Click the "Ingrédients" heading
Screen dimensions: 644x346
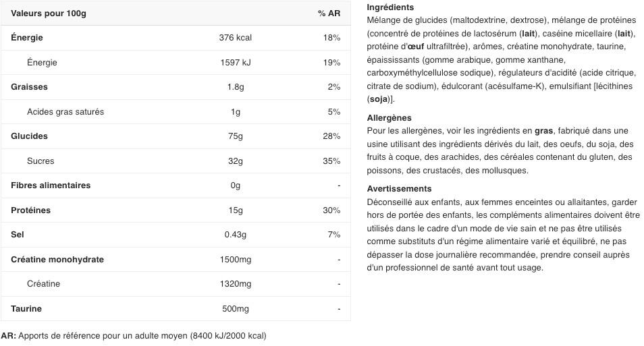click(390, 7)
